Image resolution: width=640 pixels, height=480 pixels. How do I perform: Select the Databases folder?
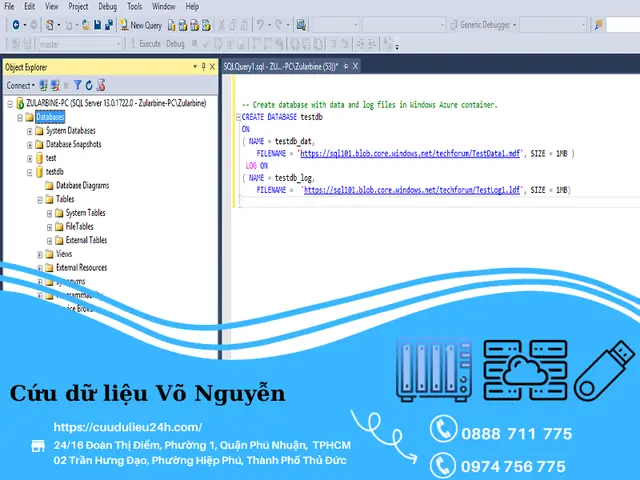point(50,117)
